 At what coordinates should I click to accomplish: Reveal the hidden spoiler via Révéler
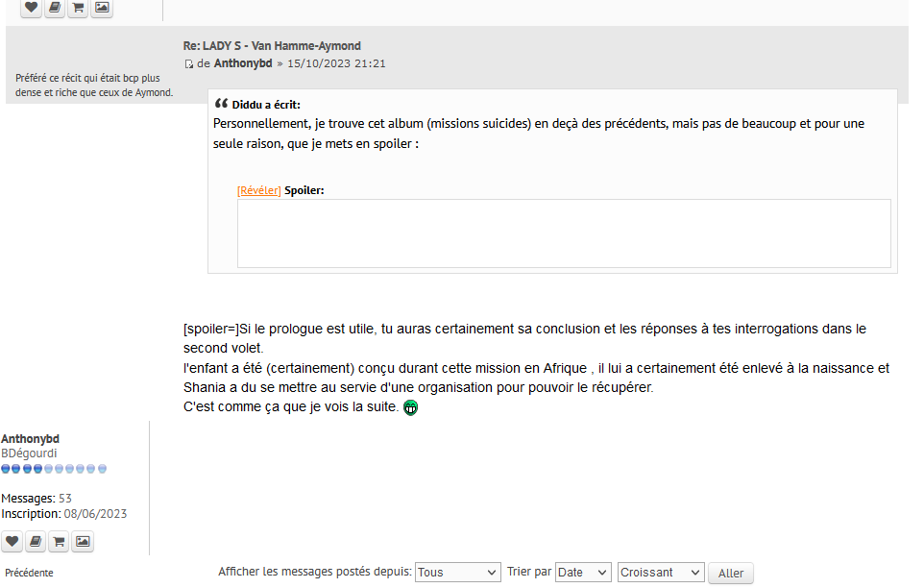pyautogui.click(x=259, y=190)
